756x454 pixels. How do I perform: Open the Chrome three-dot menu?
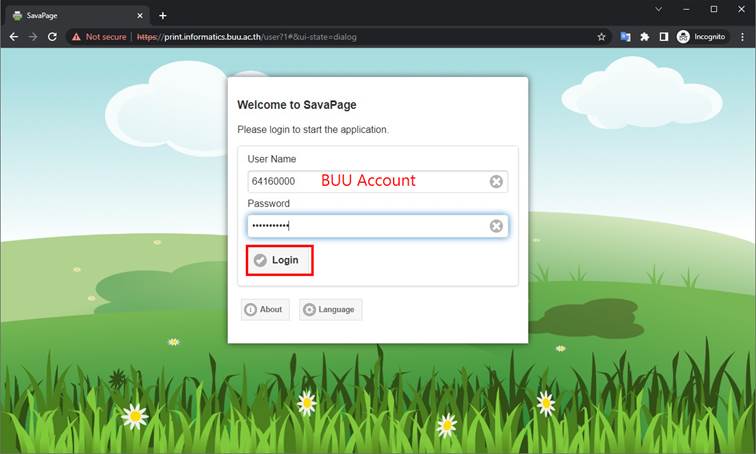click(742, 37)
